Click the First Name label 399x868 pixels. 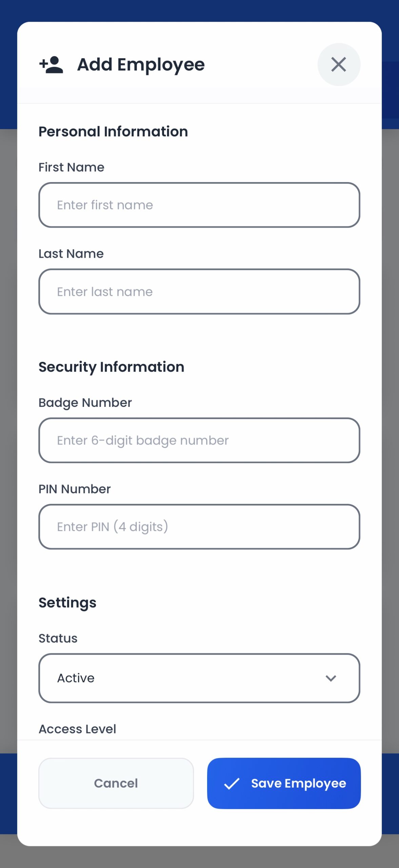click(72, 167)
